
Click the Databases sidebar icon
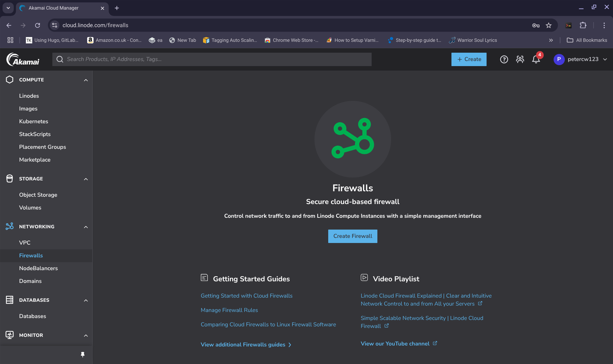coord(10,300)
